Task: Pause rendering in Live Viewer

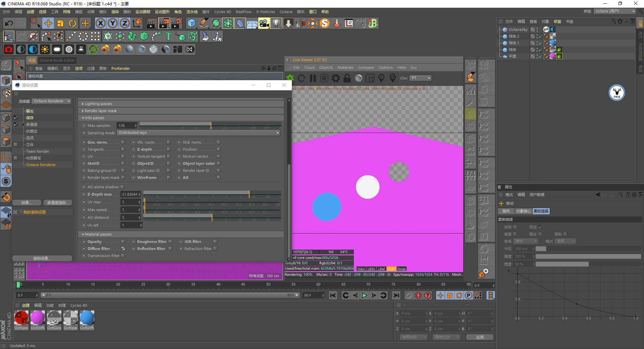Action: point(313,78)
